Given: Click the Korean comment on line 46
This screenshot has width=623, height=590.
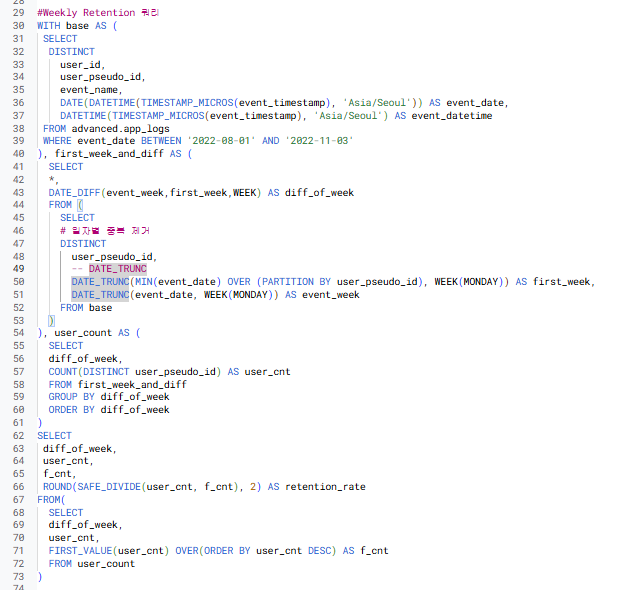Looking at the screenshot, I should point(104,231).
